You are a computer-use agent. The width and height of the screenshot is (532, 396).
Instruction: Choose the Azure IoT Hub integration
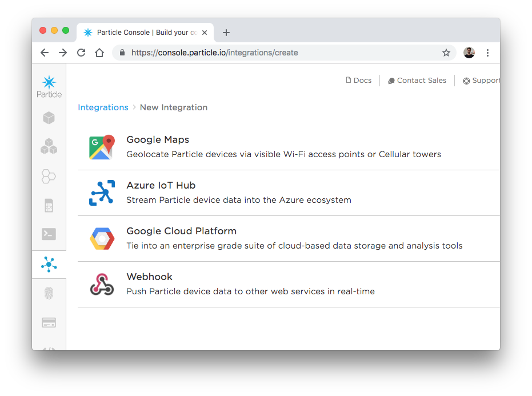coord(289,193)
